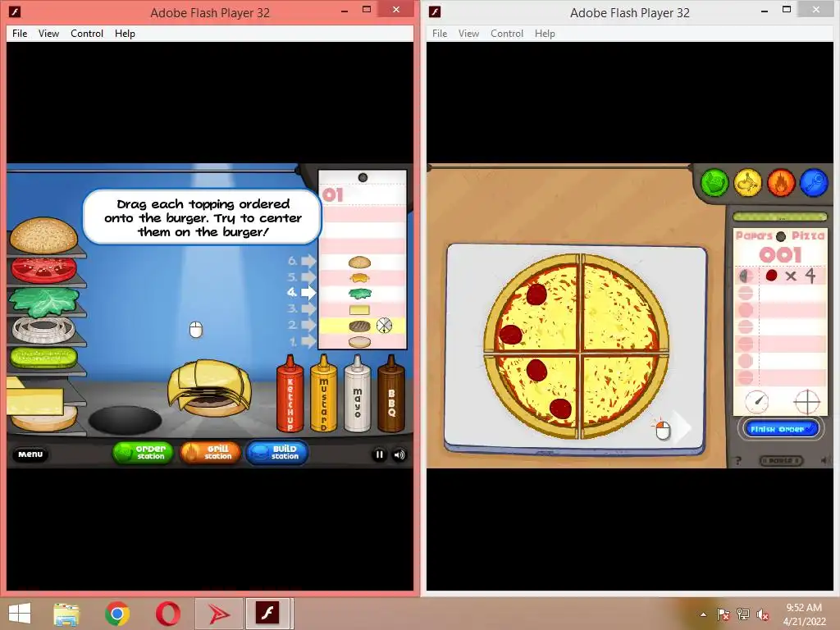Viewport: 840px width, 630px height.
Task: Pick the lettuce leaf topping
Action: (x=44, y=302)
